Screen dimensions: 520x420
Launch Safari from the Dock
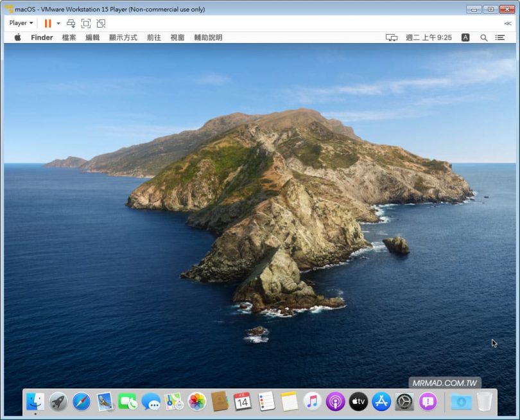click(x=82, y=401)
